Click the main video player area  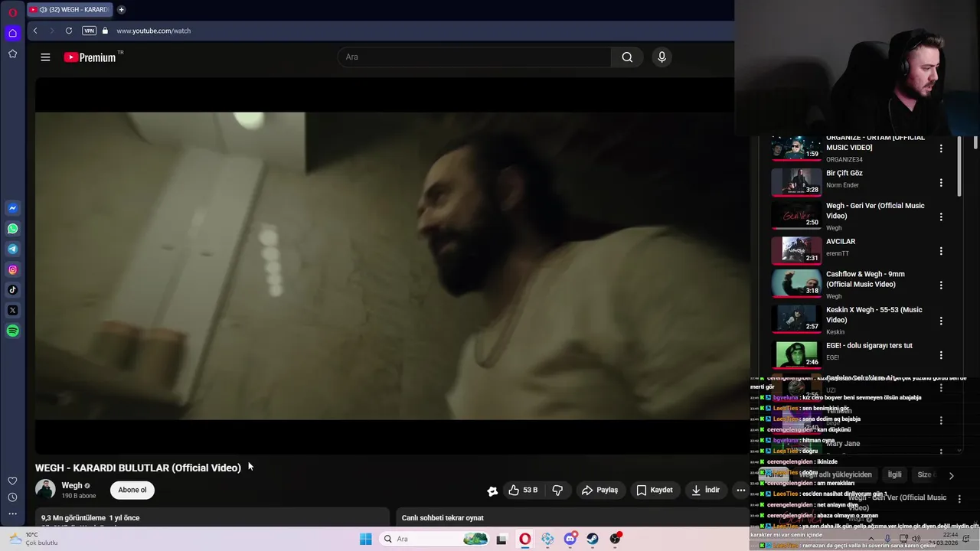(392, 266)
